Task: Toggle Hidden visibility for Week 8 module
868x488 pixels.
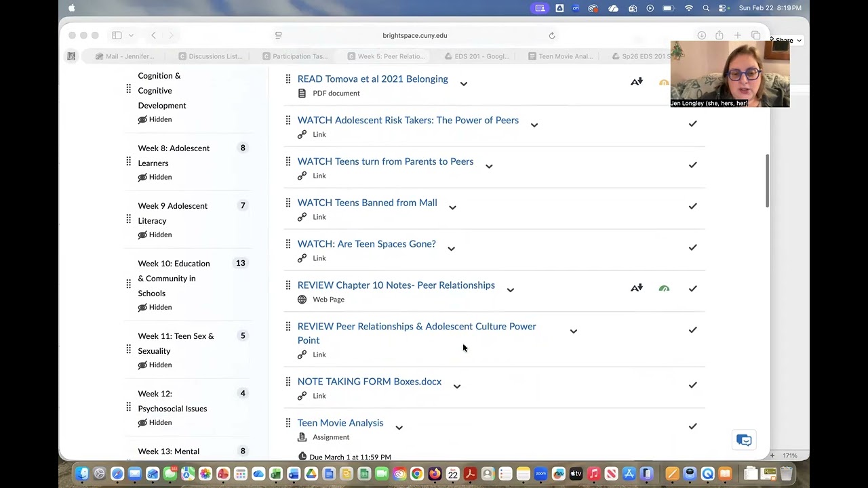Action: coord(155,177)
